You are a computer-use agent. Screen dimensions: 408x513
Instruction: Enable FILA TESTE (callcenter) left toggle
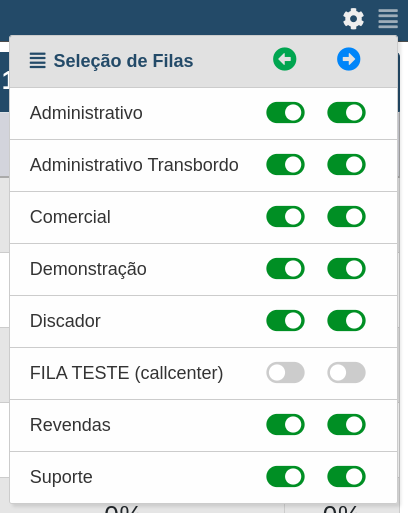285,373
